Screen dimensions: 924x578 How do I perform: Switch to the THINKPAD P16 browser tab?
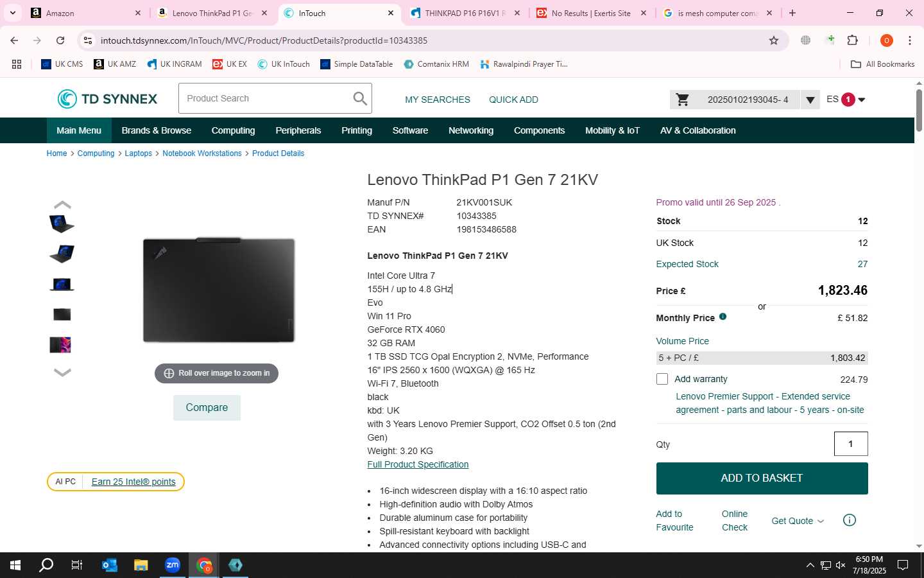click(465, 13)
